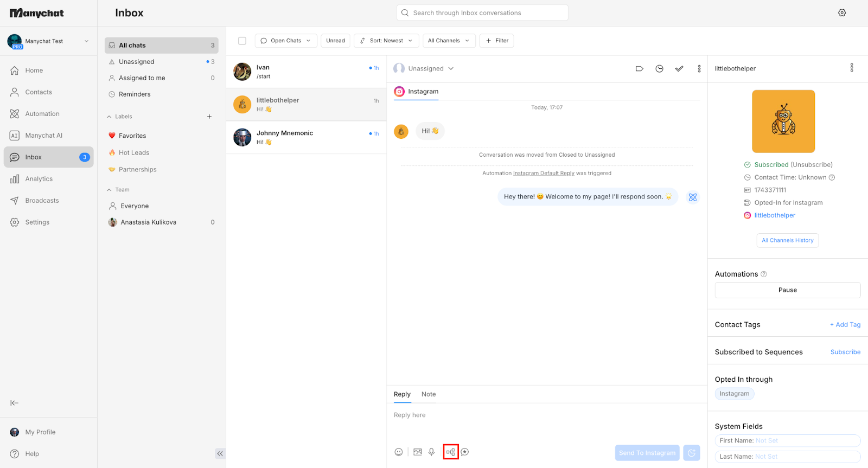Viewport: 868px width, 468px height.
Task: Attach an image using the picture icon
Action: click(417, 452)
